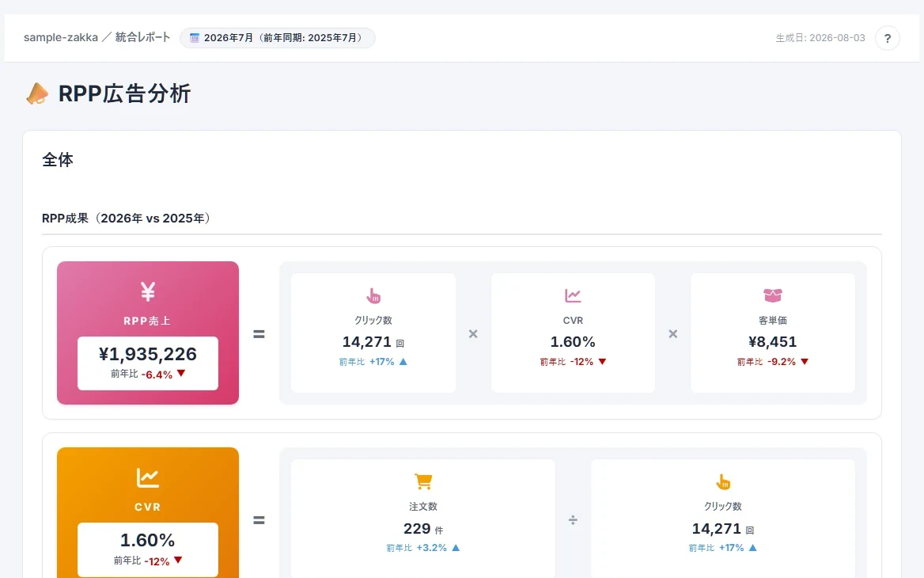Click the RPP広告分析 page heading
Image resolution: width=924 pixels, height=578 pixels.
pos(125,93)
